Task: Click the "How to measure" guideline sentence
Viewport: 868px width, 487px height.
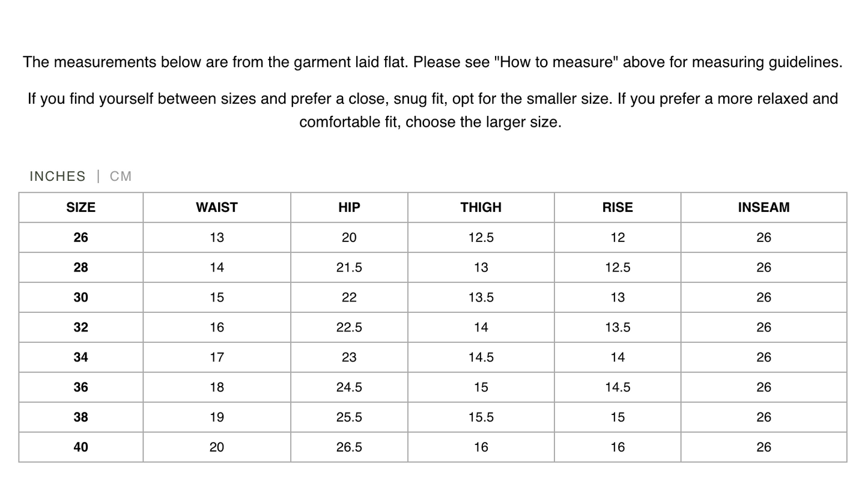Action: [432, 62]
